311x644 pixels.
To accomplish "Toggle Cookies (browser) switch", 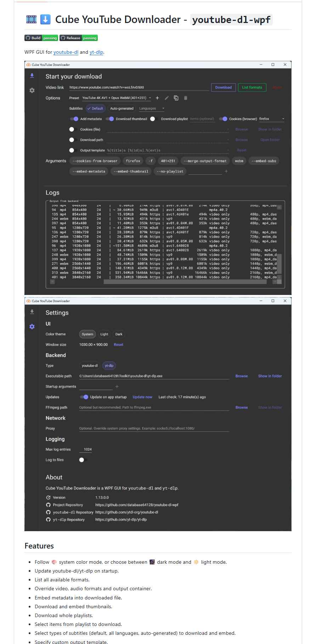I will tap(223, 119).
